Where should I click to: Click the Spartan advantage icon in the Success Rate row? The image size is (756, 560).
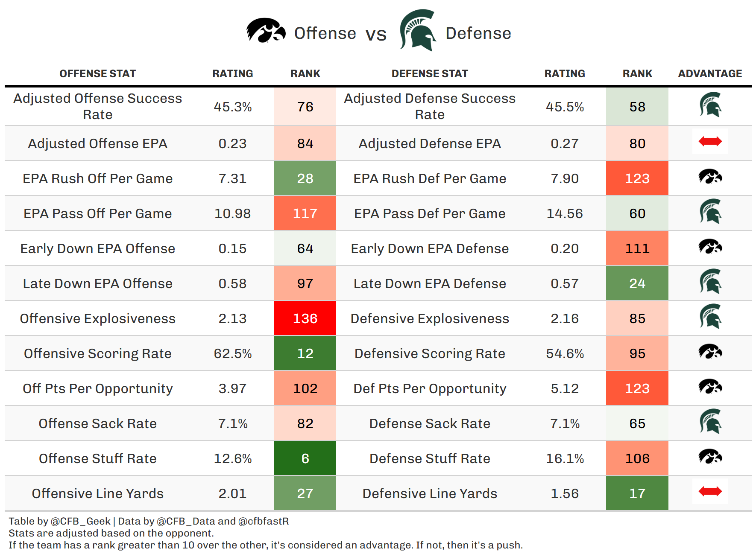(710, 105)
